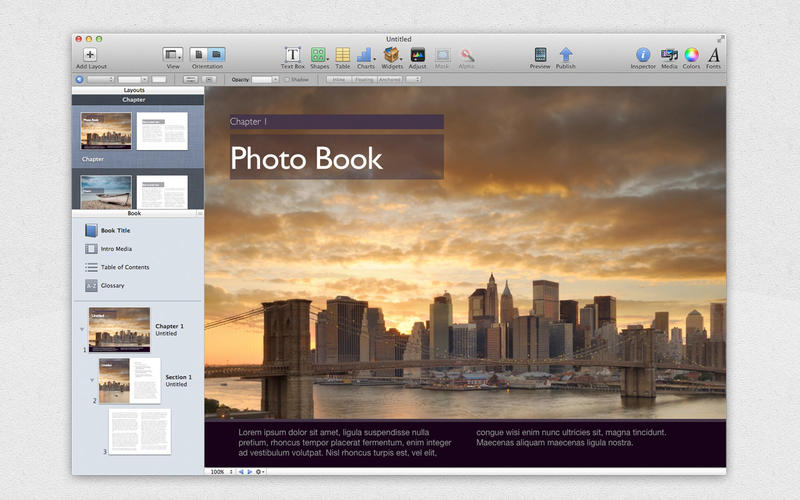Click the list style button in format bar

point(209,80)
